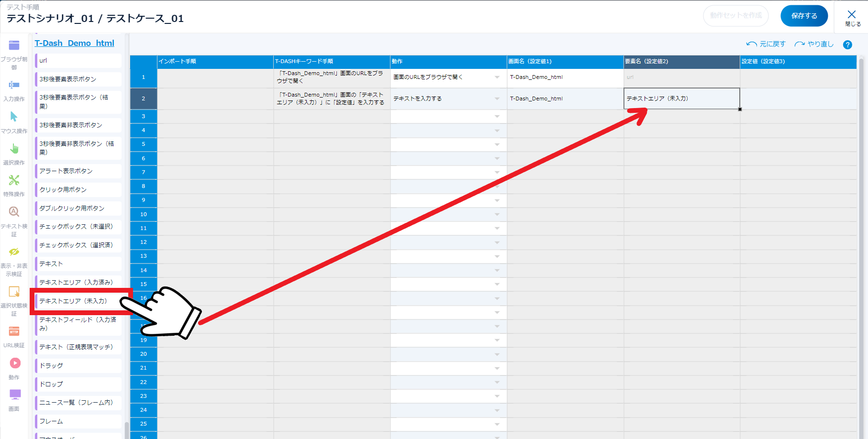Click the blue help question mark icon
Viewport: 868px width, 439px height.
pos(847,44)
